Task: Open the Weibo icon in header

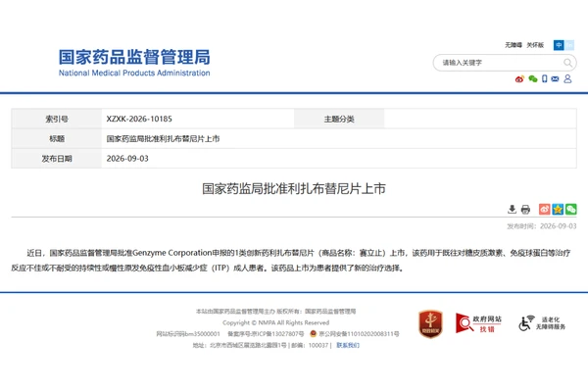Action: point(519,79)
